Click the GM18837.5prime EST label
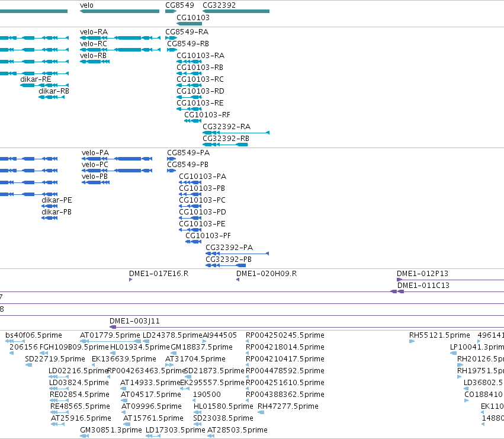 tap(201, 347)
